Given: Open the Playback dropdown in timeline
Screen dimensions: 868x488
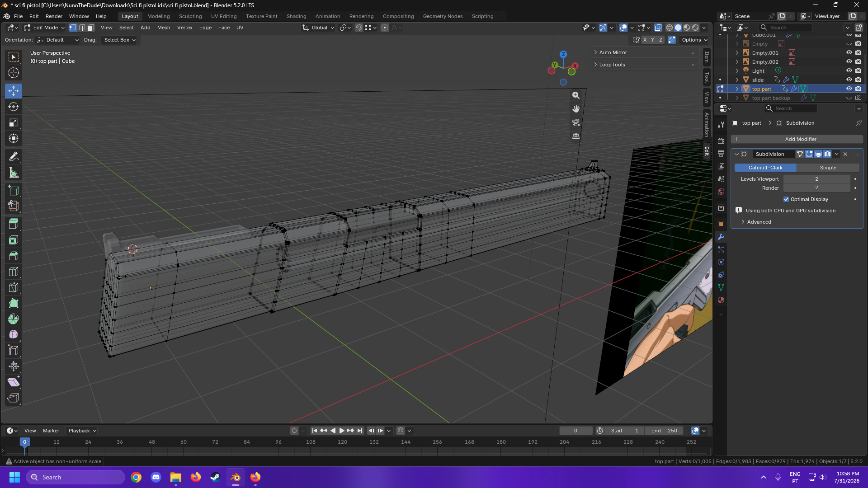Looking at the screenshot, I should (82, 431).
